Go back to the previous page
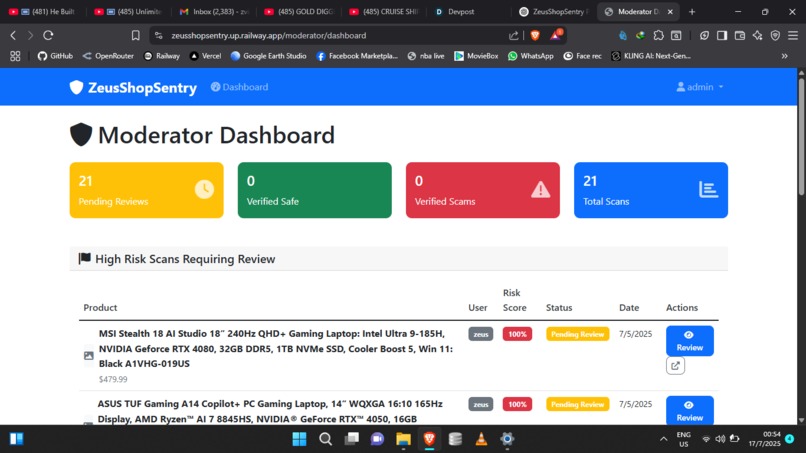The image size is (806, 453). (13, 35)
